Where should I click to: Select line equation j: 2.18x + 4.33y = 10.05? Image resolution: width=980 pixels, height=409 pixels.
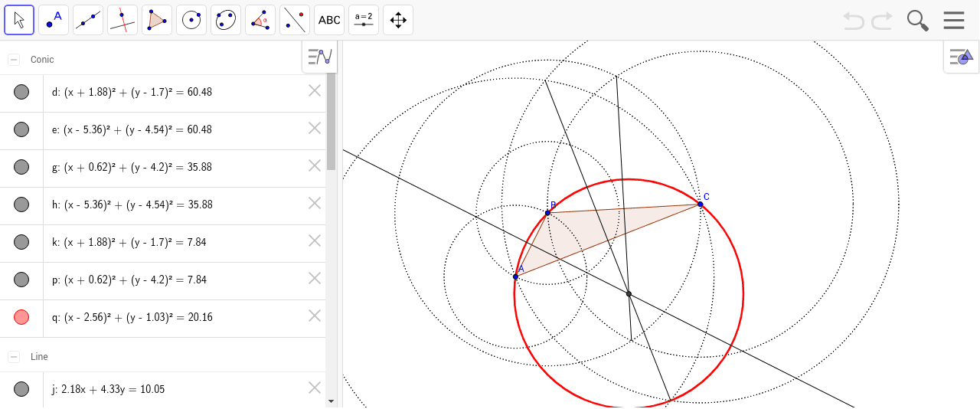(x=108, y=389)
